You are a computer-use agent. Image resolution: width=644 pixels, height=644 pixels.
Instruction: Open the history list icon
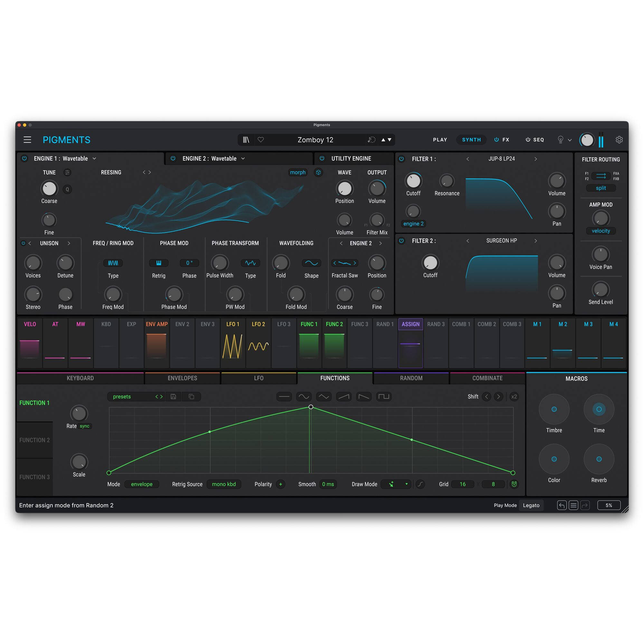click(573, 505)
